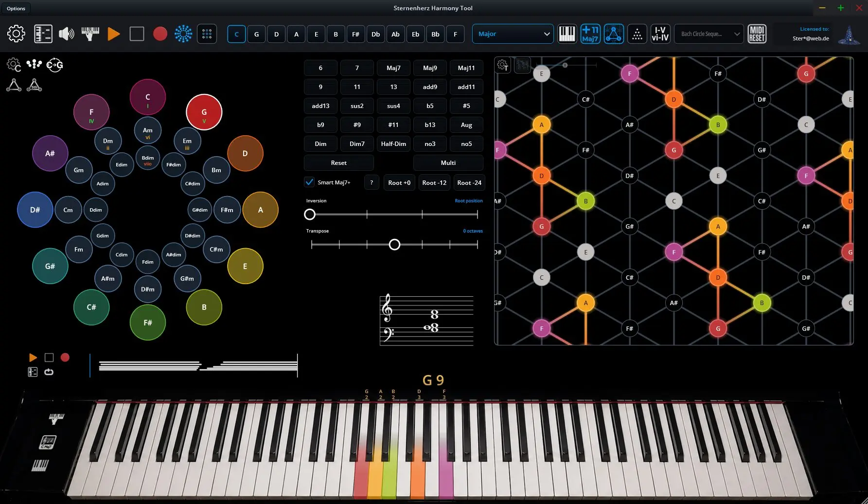Start playback with top orange play button

(113, 34)
